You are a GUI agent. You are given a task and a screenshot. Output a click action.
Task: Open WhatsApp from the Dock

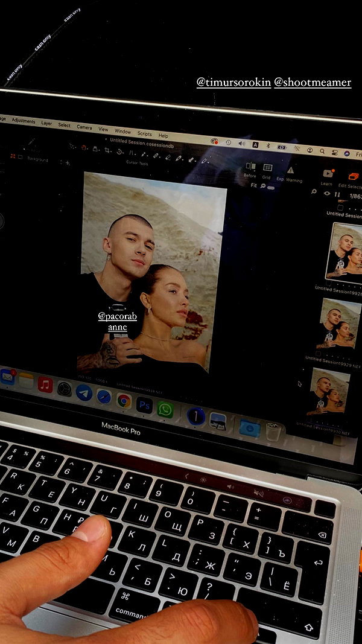click(x=165, y=409)
